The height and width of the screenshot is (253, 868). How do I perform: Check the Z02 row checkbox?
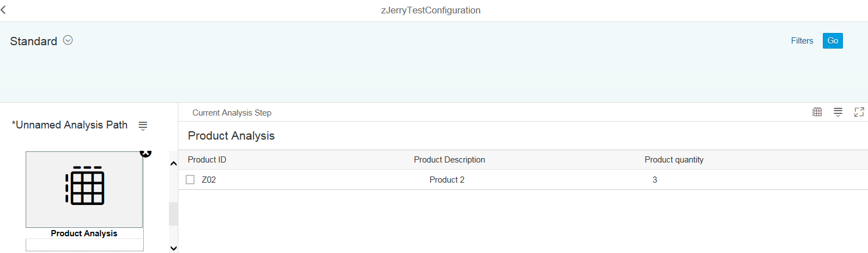(x=190, y=180)
